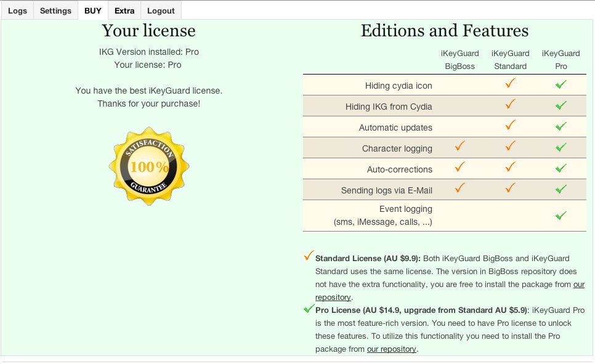595x364 pixels.
Task: Click the iKeyGuard Pro column header
Action: coord(561,60)
